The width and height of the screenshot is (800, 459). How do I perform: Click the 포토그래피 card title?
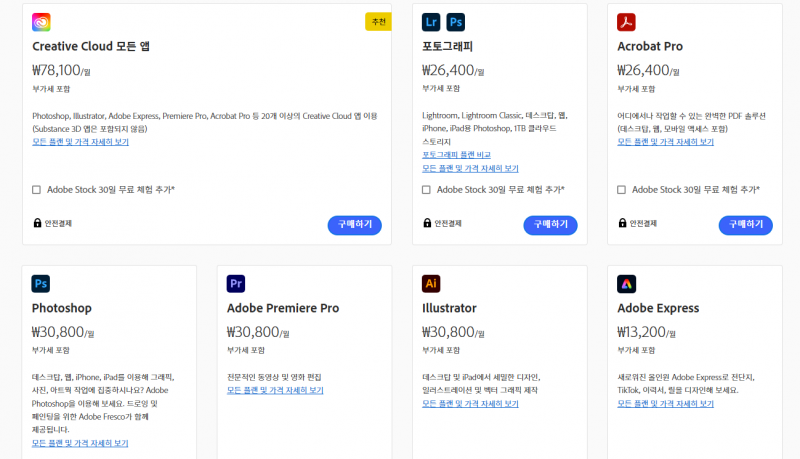pyautogui.click(x=447, y=46)
